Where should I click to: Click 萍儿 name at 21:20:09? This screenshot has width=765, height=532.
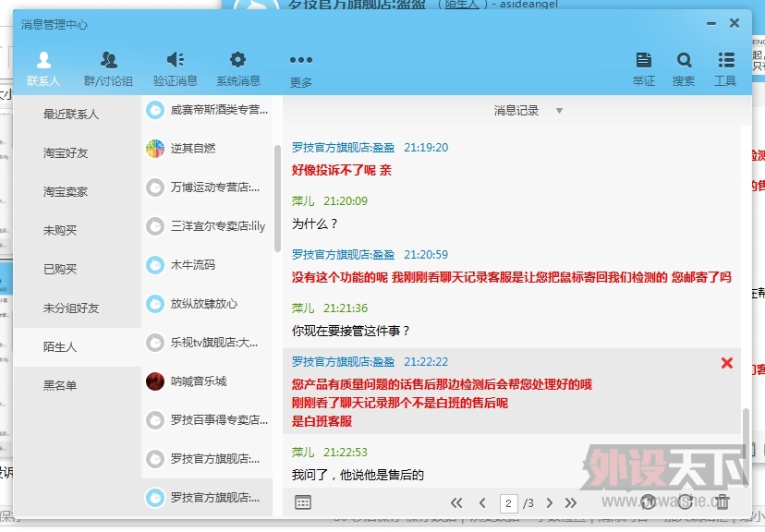point(303,201)
